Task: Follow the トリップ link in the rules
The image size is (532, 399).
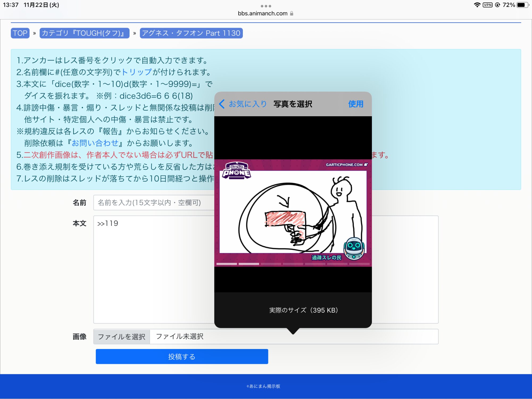Action: coord(136,72)
